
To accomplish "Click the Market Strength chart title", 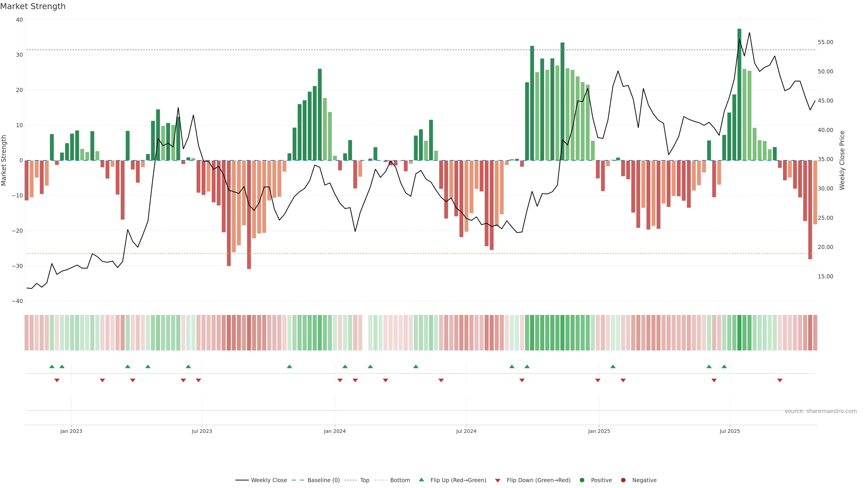I will coord(33,6).
